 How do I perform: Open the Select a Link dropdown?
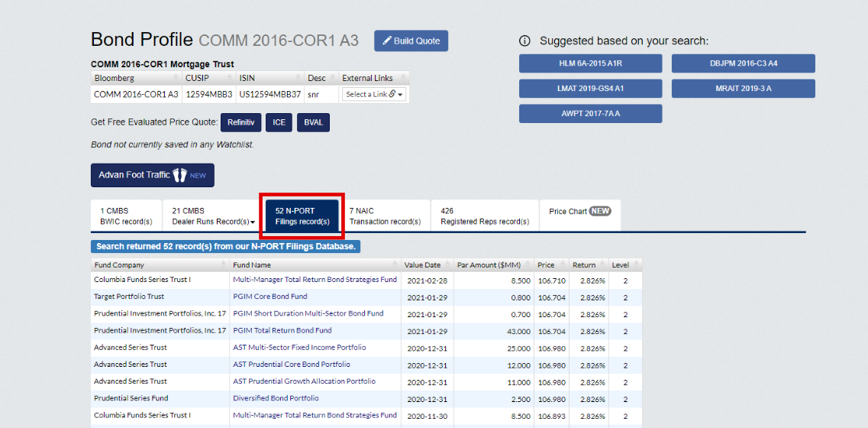point(373,95)
